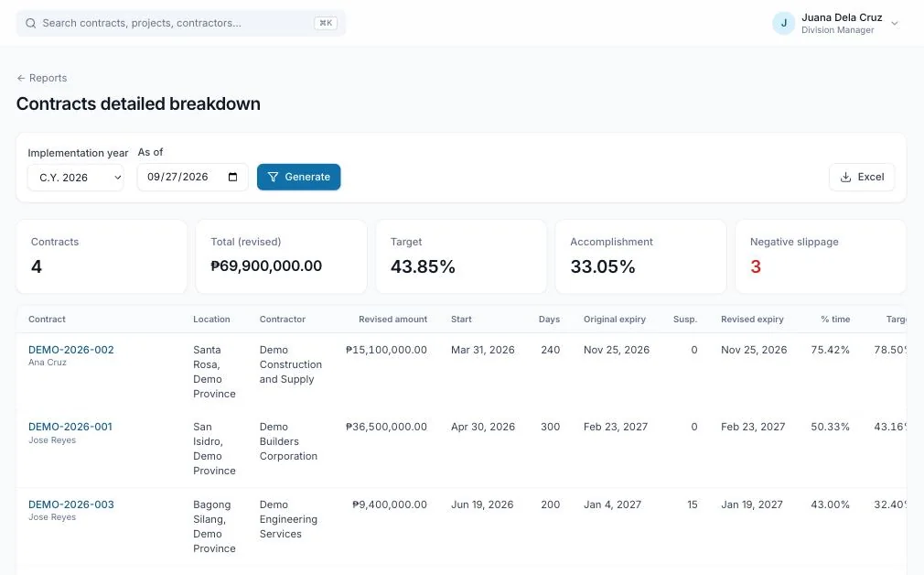
Task: Click the Susp. column header
Action: coord(685,319)
